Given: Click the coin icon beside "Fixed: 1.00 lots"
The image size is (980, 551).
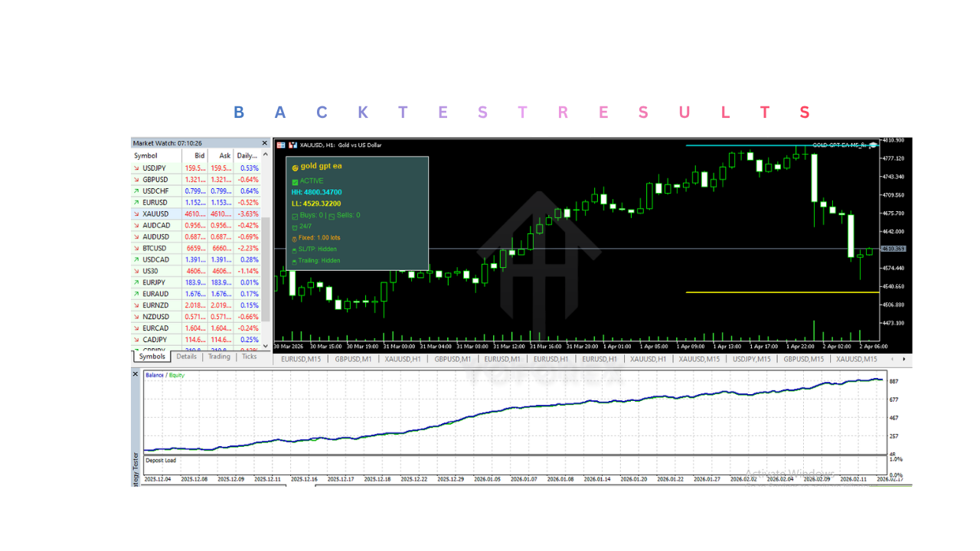Looking at the screenshot, I should 294,238.
